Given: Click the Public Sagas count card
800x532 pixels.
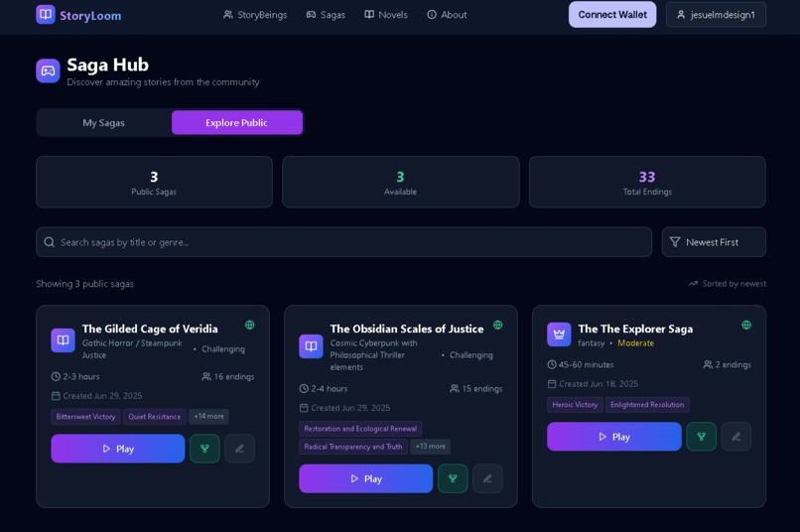Looking at the screenshot, I should tap(154, 182).
